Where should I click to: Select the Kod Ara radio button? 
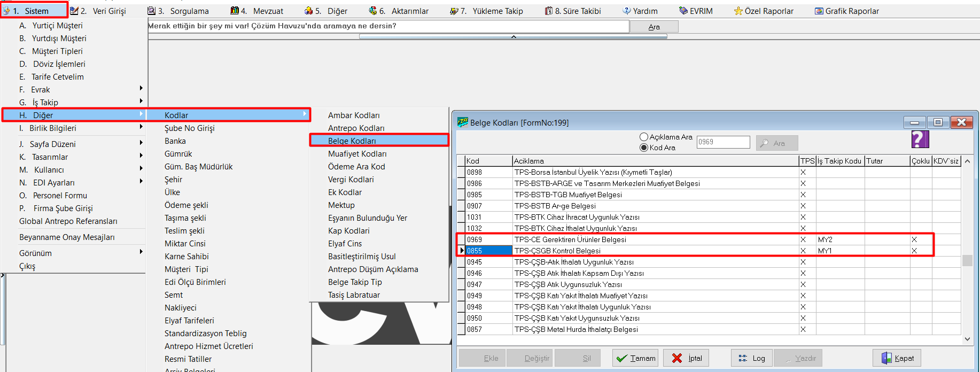644,148
